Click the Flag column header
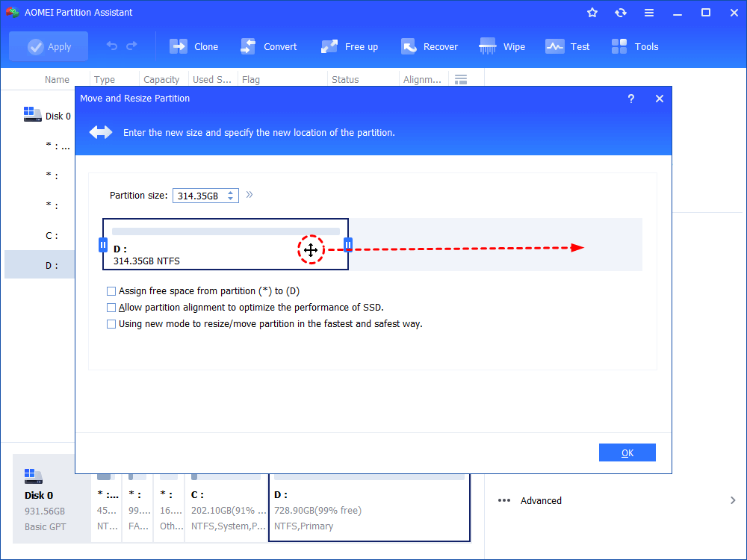Screen dimensions: 747x560 251,80
